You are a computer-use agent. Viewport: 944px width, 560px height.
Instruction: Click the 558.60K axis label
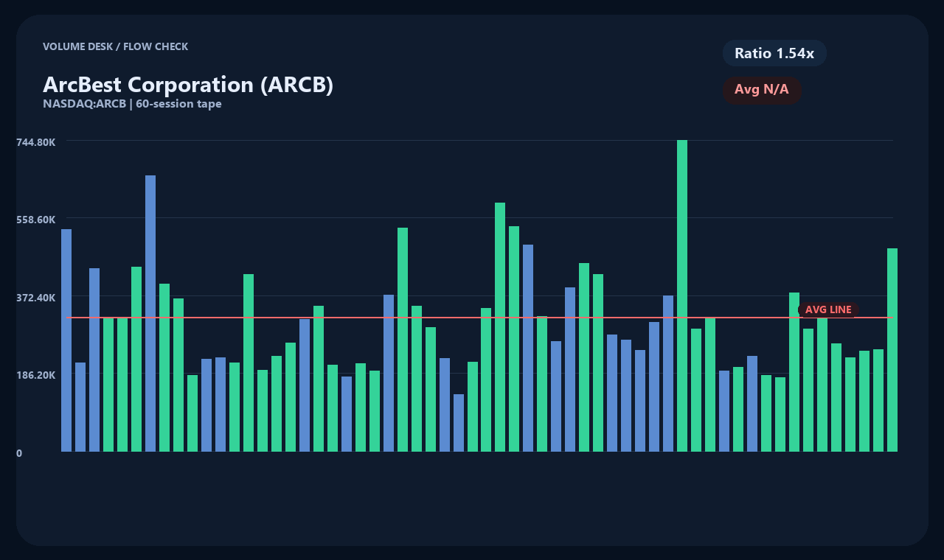(36, 220)
